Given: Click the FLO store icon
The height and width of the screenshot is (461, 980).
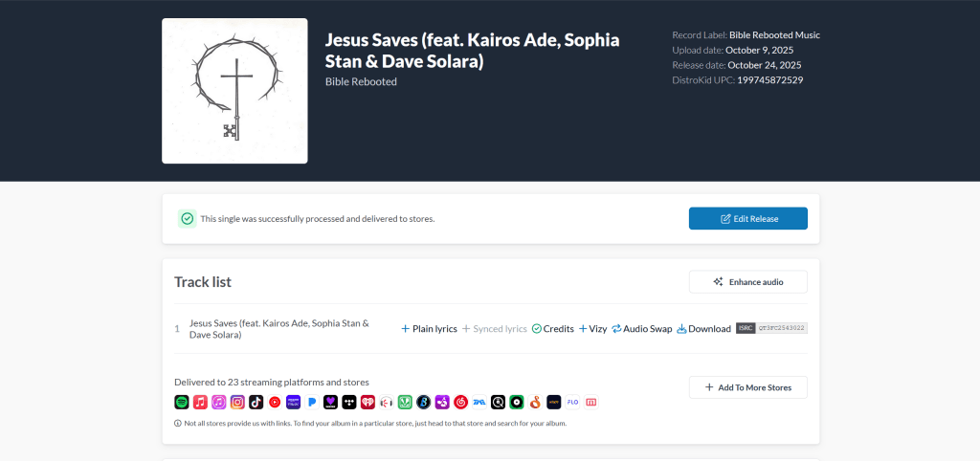Looking at the screenshot, I should coord(572,403).
